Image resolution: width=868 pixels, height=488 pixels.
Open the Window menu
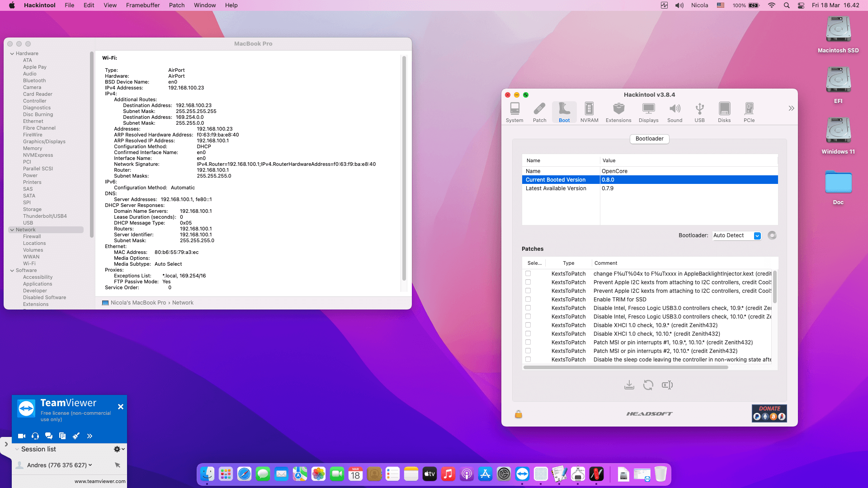click(x=205, y=5)
